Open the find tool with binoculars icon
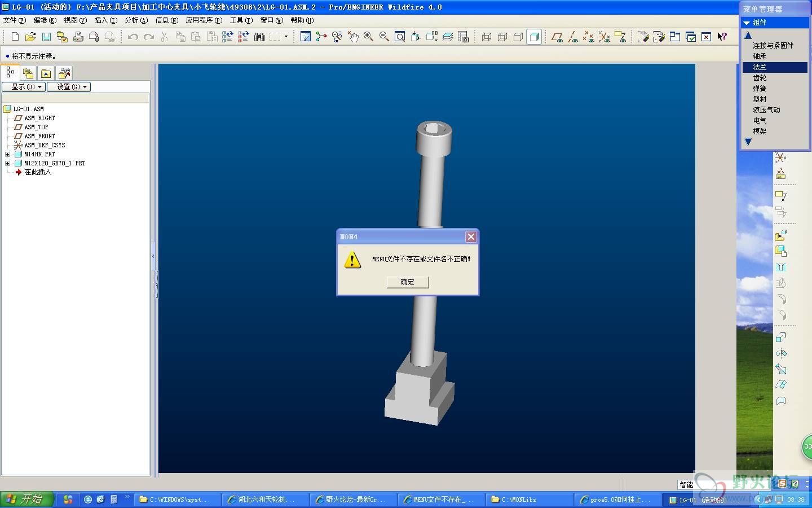Viewport: 812px width, 508px height. [259, 37]
